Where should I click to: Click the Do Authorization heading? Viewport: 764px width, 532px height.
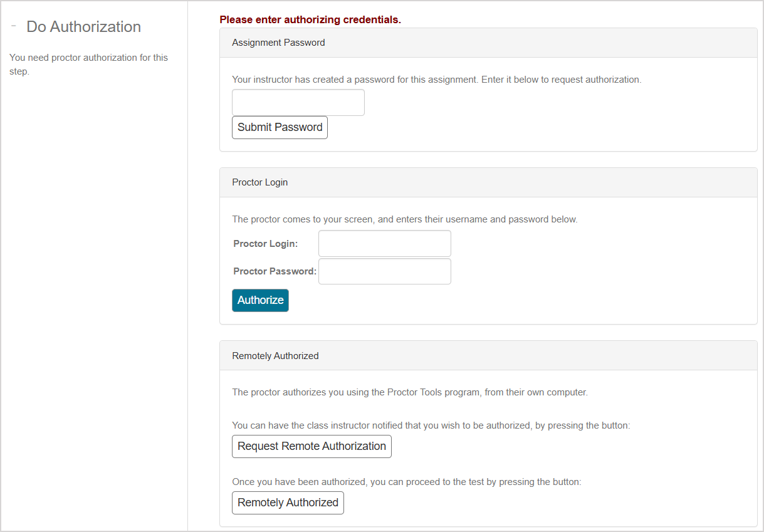(83, 26)
